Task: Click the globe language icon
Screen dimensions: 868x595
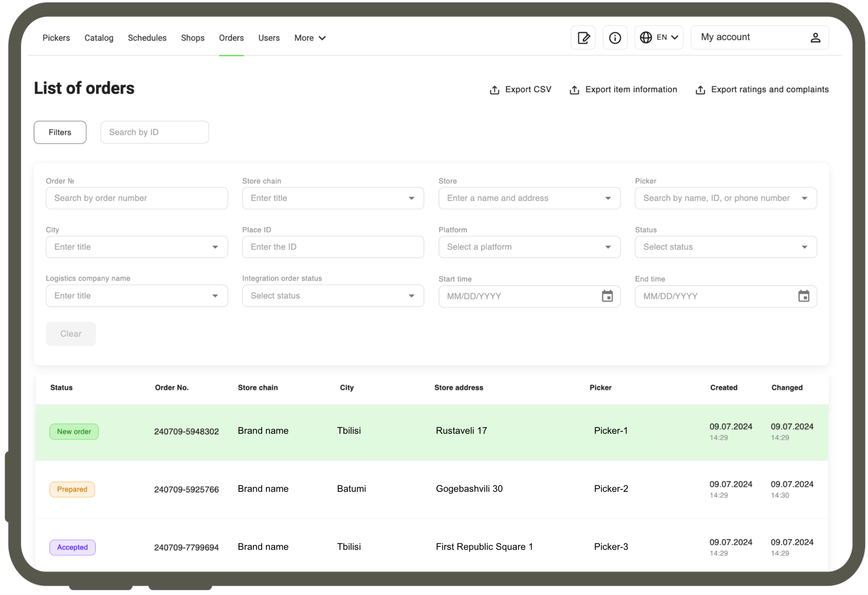Action: coord(645,37)
